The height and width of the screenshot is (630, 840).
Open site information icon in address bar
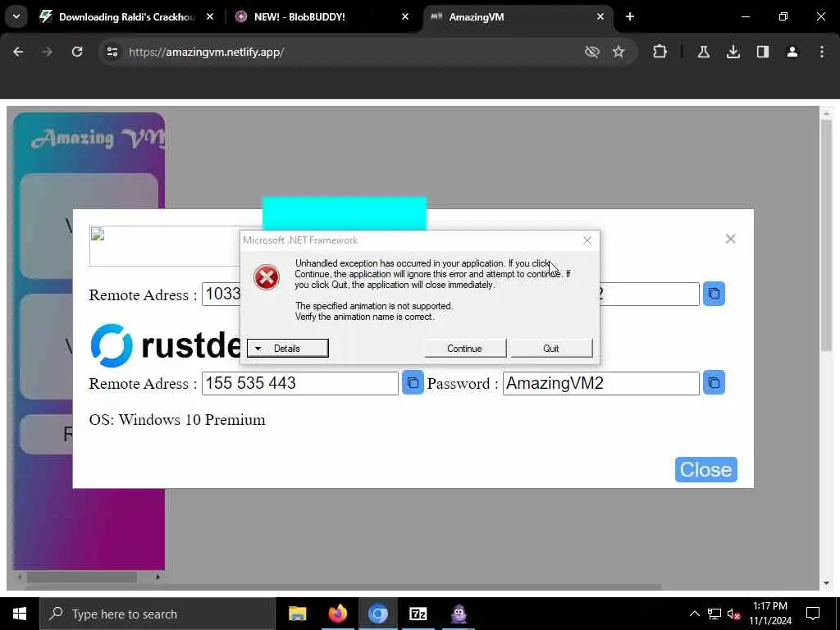click(112, 52)
